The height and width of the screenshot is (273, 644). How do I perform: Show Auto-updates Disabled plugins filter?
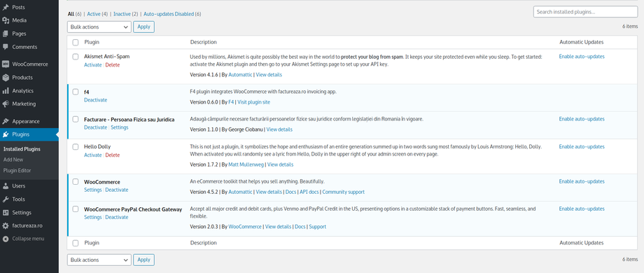[x=172, y=14]
